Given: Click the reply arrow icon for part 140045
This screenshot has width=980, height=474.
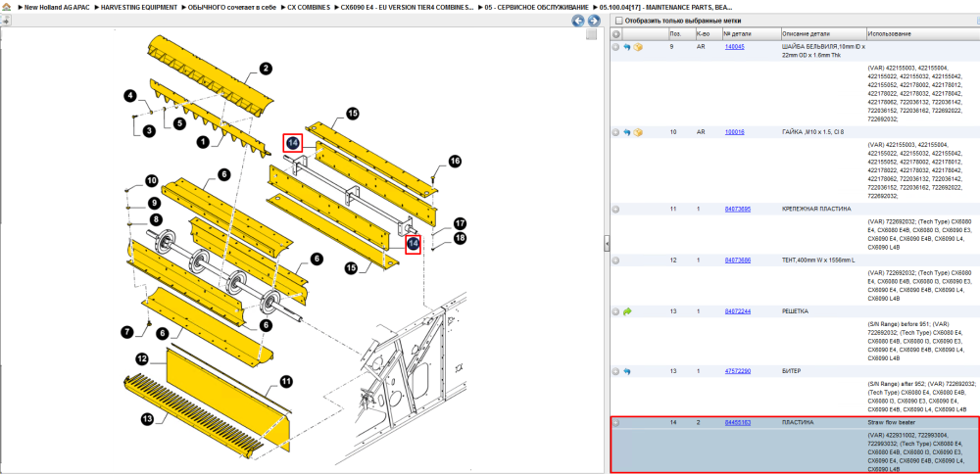Looking at the screenshot, I should coord(627,47).
